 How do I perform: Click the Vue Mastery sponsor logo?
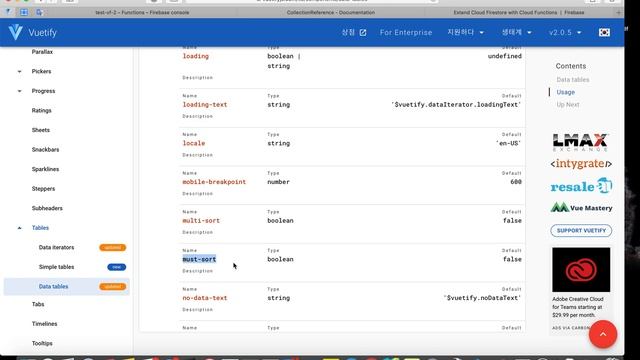click(581, 208)
